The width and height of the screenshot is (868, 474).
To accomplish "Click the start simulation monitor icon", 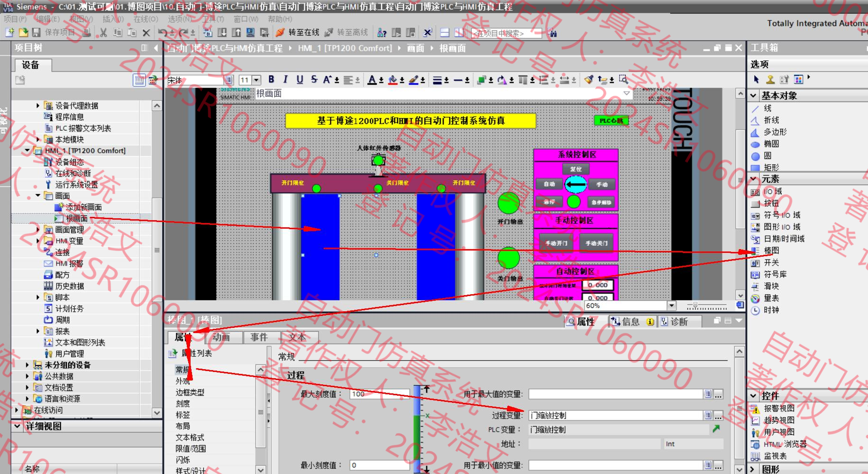I will (250, 32).
